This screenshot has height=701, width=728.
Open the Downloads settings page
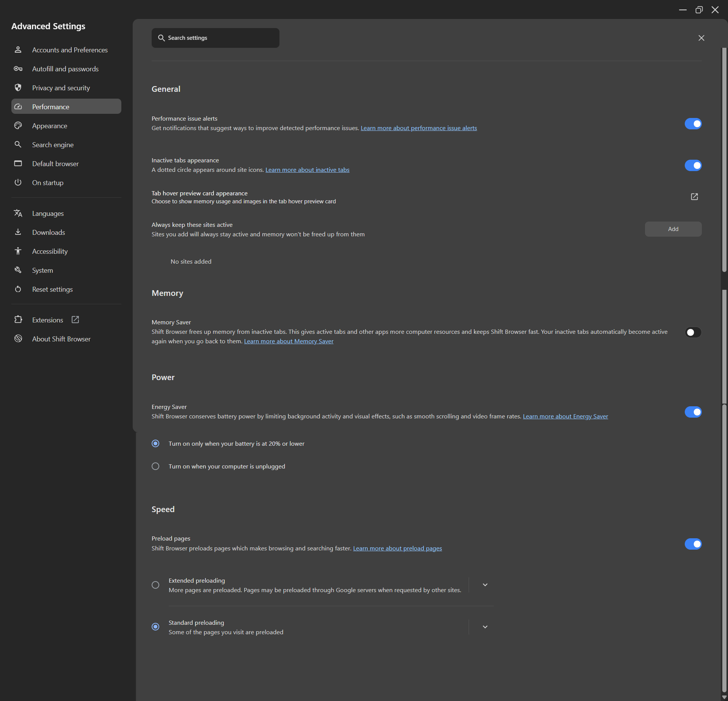click(66, 232)
